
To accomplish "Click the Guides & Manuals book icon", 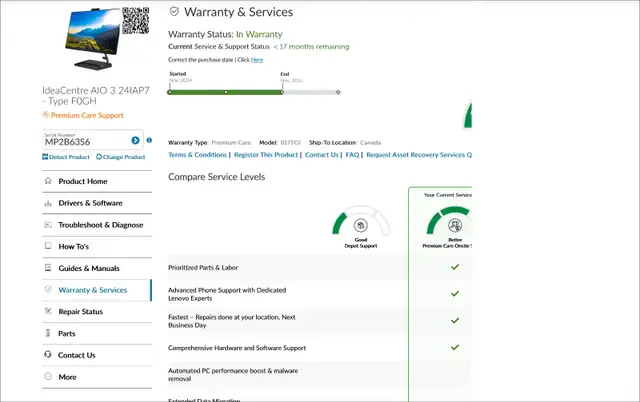I will click(x=48, y=268).
